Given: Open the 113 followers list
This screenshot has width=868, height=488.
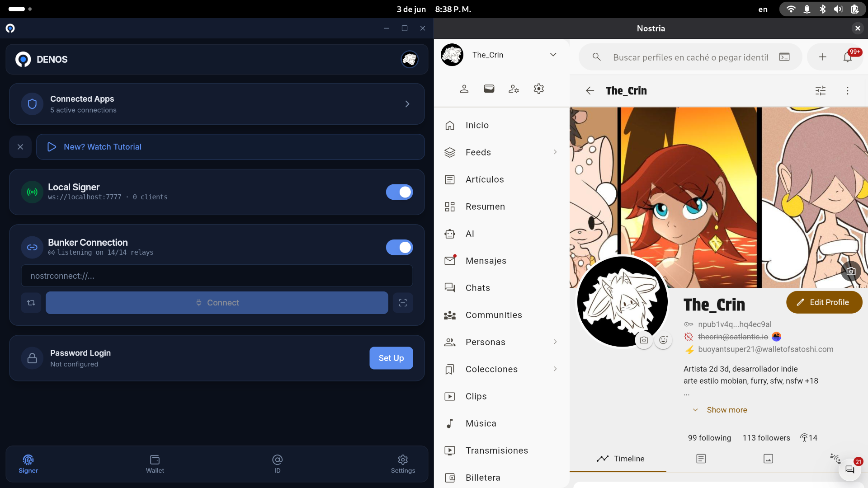Looking at the screenshot, I should (766, 438).
